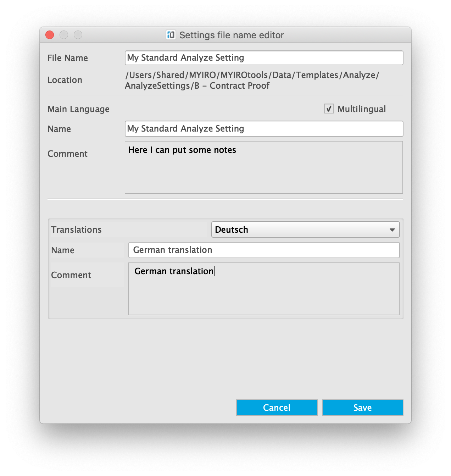Screen dimensions: 451x476
Task: Click the Cancel button
Action: [x=277, y=408]
